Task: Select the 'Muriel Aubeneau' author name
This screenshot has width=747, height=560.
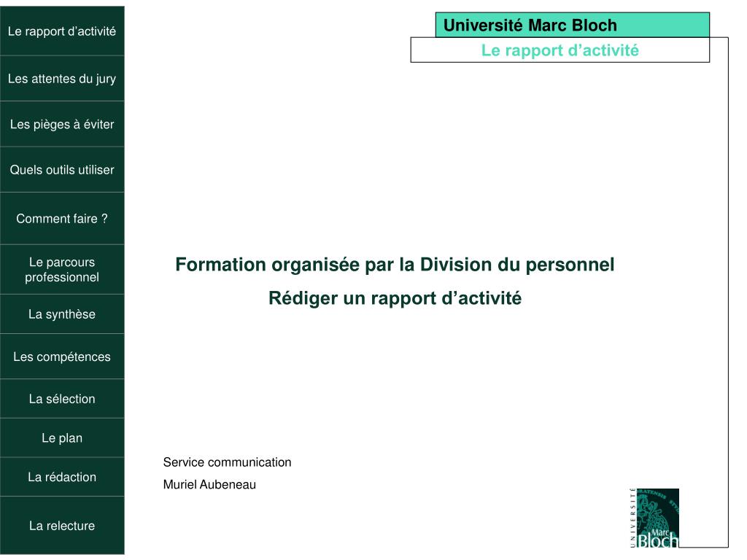Action: click(x=209, y=485)
